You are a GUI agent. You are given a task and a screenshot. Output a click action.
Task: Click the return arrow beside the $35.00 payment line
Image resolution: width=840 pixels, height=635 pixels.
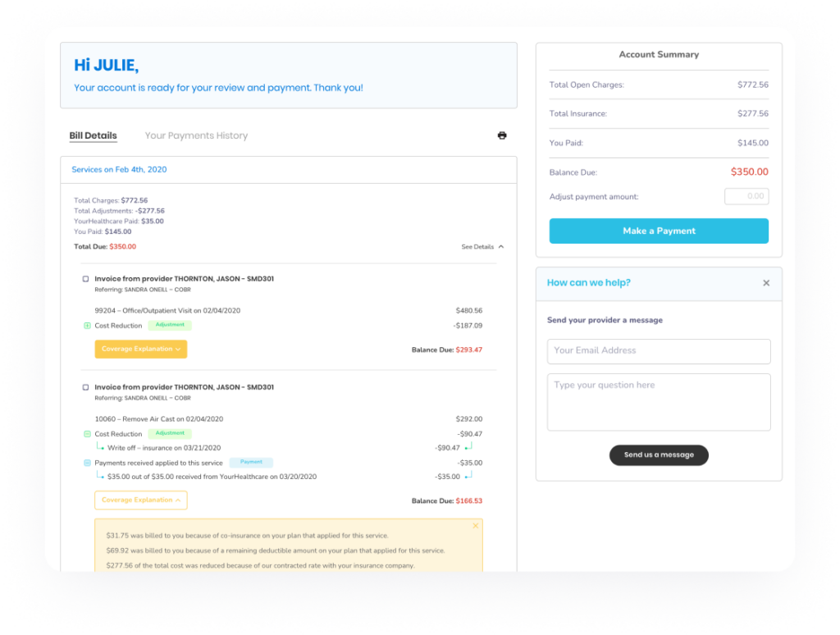tap(469, 476)
